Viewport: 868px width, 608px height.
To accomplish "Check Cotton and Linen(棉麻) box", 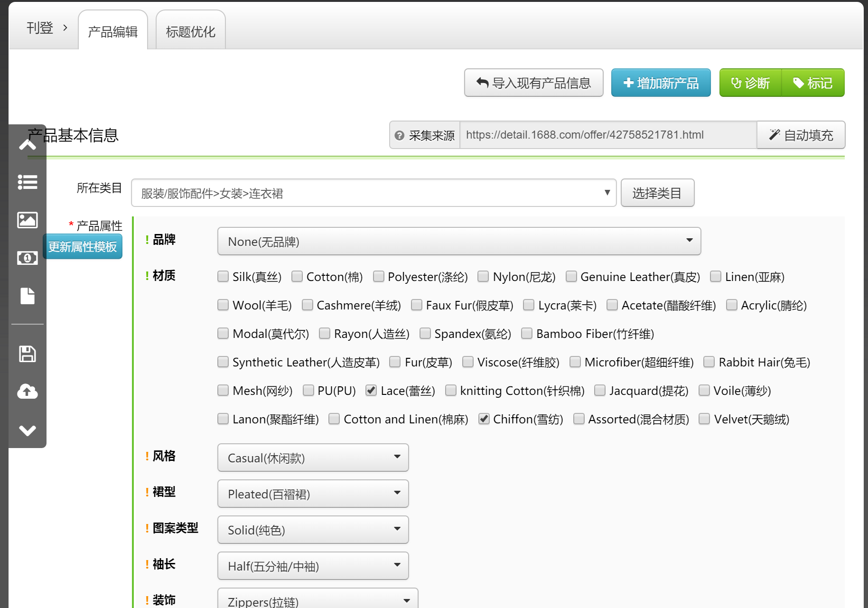I will tap(334, 419).
